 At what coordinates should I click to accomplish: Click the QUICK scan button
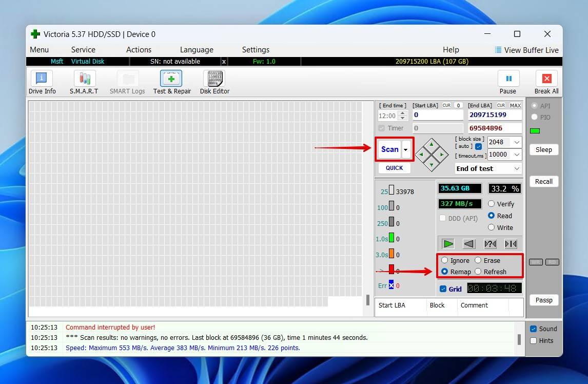point(395,168)
